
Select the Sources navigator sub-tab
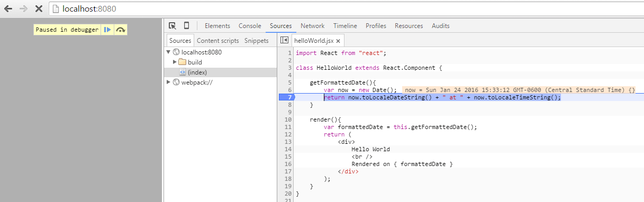(180, 40)
